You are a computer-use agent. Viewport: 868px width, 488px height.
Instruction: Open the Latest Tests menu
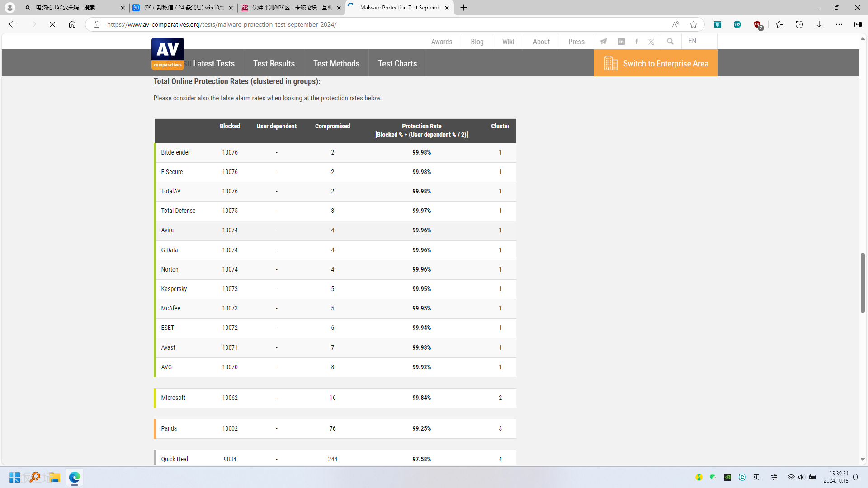tap(214, 63)
